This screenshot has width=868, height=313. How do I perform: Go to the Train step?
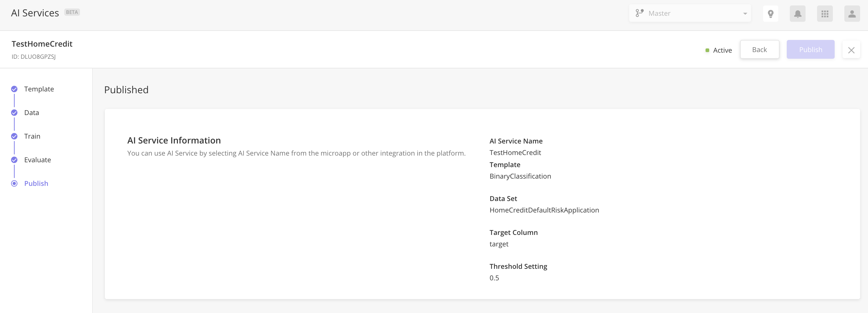tap(32, 136)
